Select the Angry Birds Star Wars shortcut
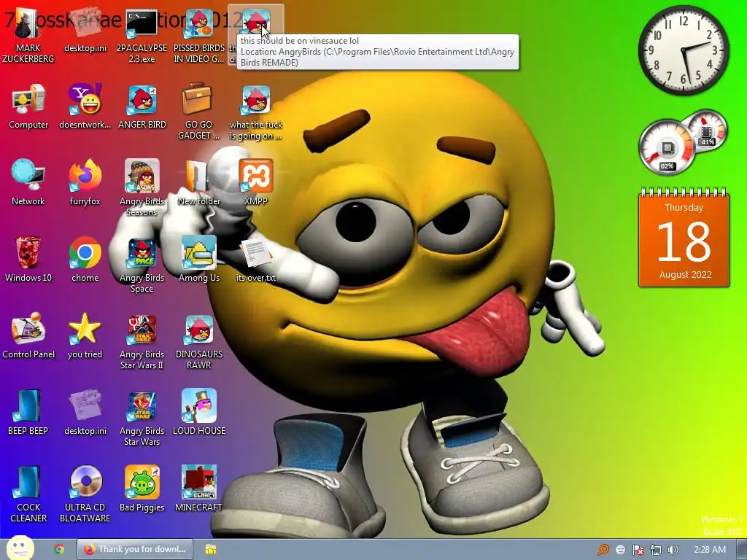The height and width of the screenshot is (560, 747). click(142, 419)
